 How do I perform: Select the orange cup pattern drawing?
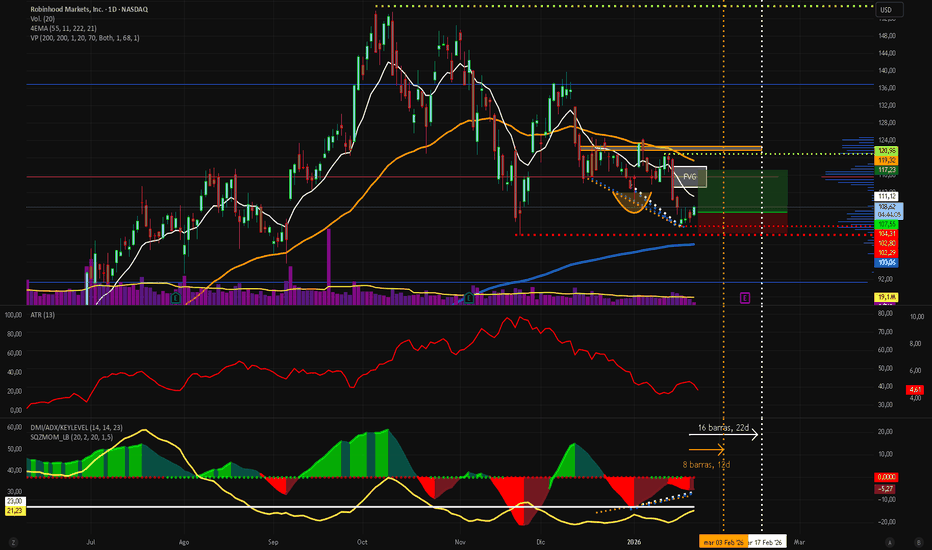(x=630, y=203)
